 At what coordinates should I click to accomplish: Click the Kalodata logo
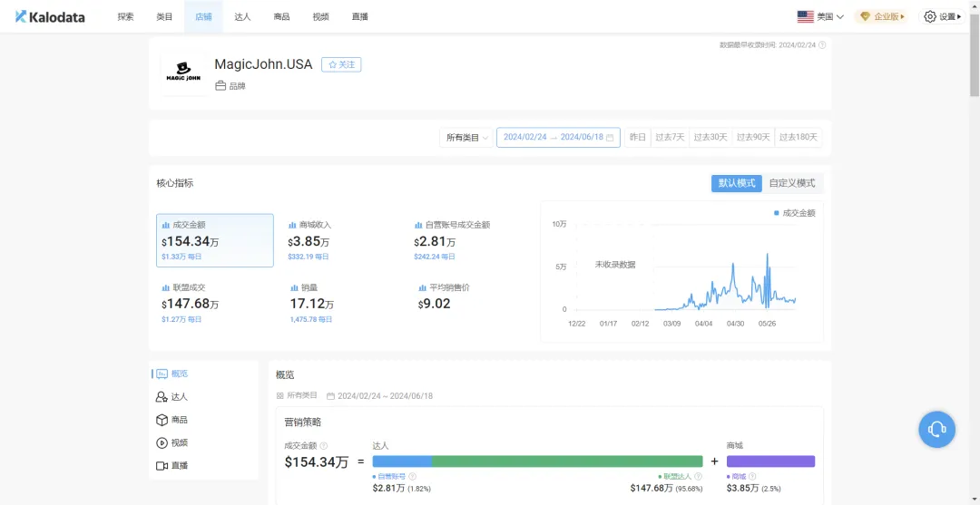[x=50, y=16]
